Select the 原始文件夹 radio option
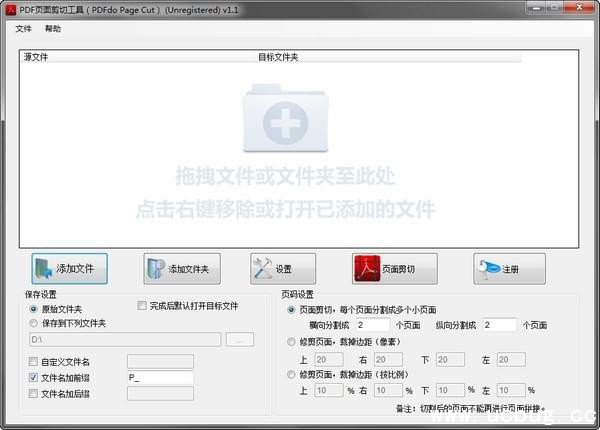 pyautogui.click(x=34, y=310)
